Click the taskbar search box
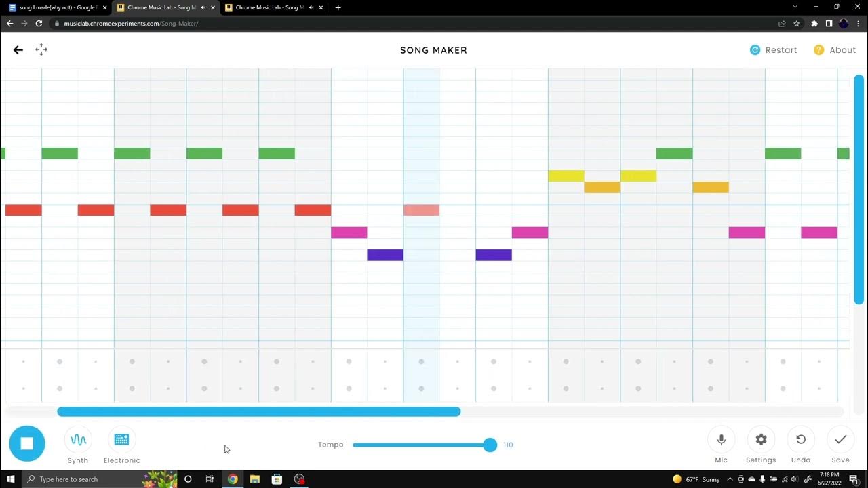868x488 pixels. point(99,479)
